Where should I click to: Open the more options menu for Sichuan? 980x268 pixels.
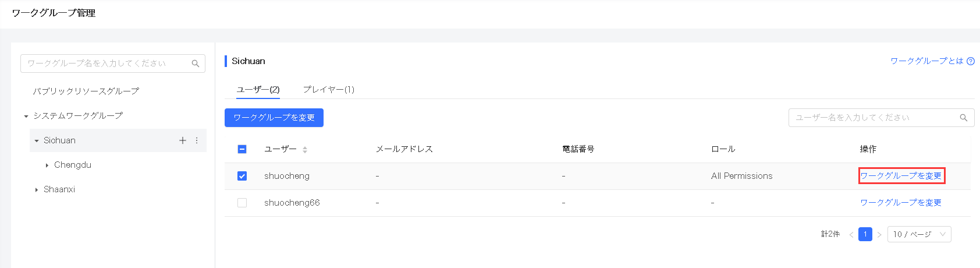[197, 140]
